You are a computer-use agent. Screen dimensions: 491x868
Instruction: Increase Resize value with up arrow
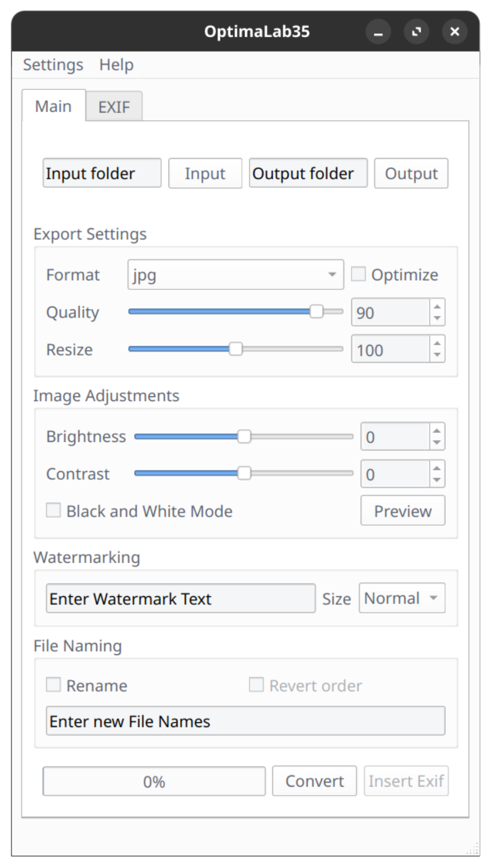(437, 344)
